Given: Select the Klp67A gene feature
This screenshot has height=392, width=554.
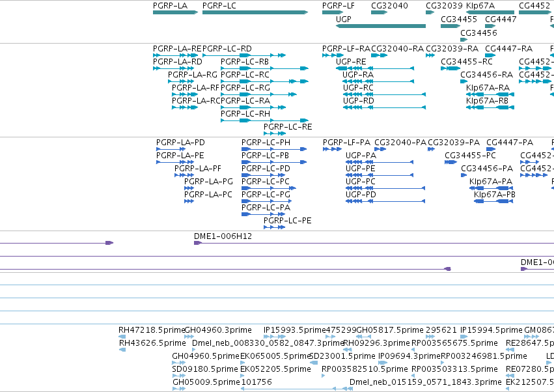Looking at the screenshot, I should point(490,12).
